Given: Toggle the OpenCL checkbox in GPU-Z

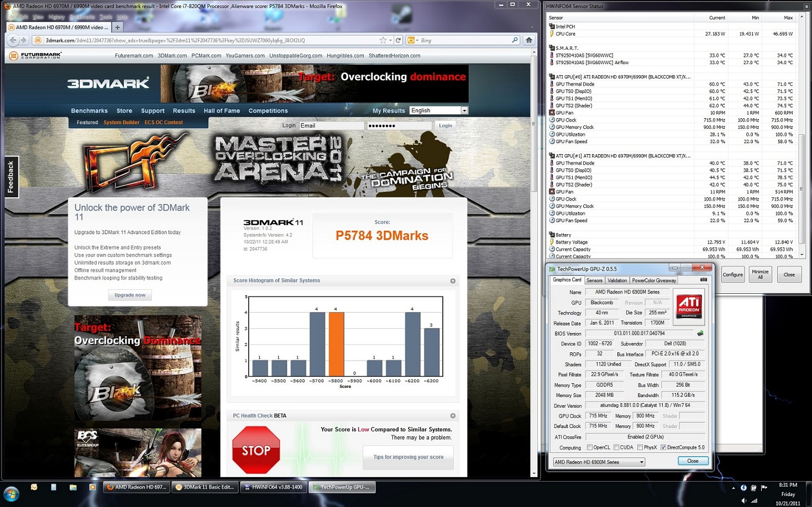Looking at the screenshot, I should (590, 447).
